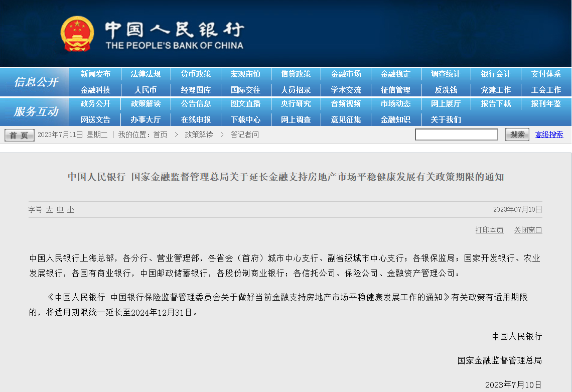
Task: Click the People's Bank of China emblem logo
Action: tap(77, 34)
